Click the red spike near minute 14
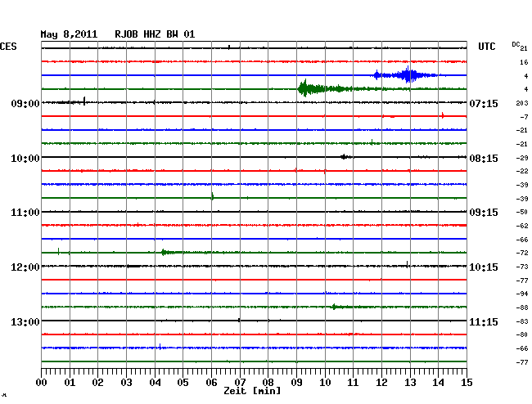532x404 pixels. click(443, 115)
